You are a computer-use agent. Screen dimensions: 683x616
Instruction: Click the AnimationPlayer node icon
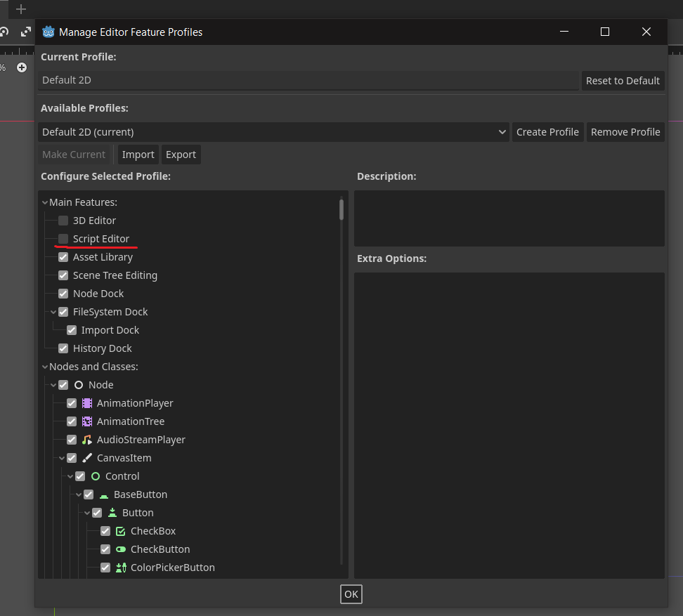tap(88, 402)
